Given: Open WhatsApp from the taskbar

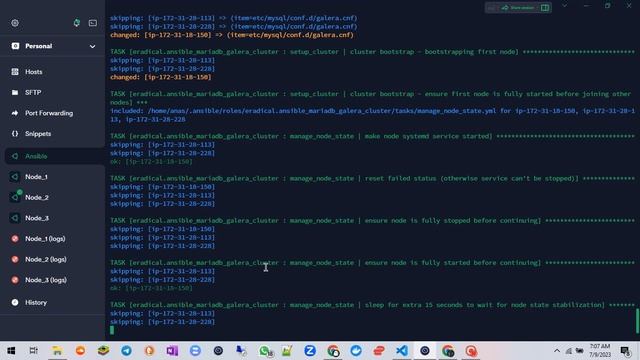Looking at the screenshot, I should click(265, 351).
